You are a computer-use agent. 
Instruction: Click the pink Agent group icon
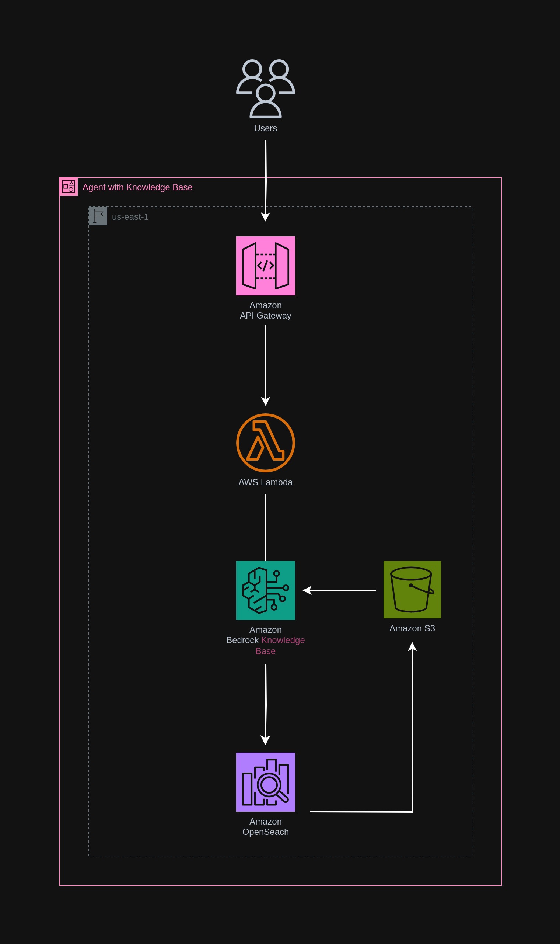[68, 187]
